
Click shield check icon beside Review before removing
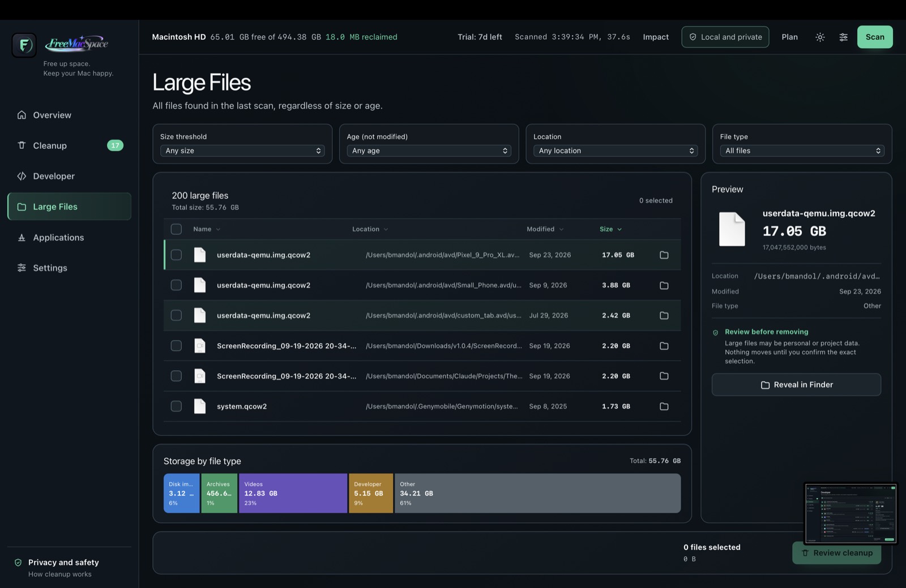click(x=715, y=333)
